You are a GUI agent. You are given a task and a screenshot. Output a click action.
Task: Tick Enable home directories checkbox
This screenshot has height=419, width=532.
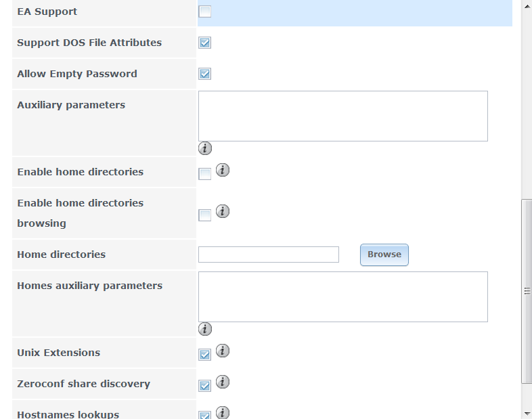[205, 174]
